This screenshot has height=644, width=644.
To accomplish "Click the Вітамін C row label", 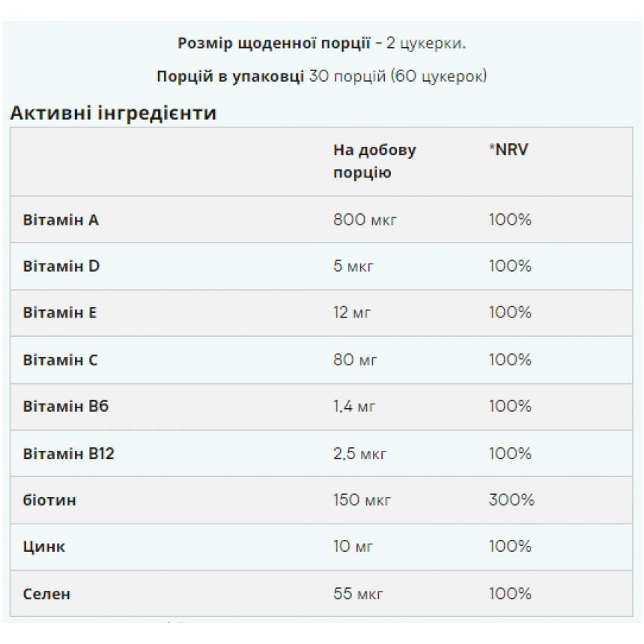I will [61, 359].
